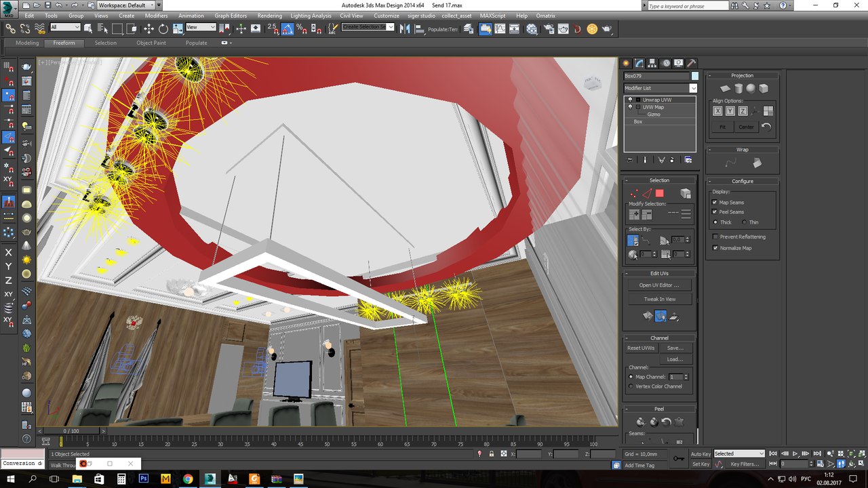Click the Mirror tool icon

pos(405,28)
